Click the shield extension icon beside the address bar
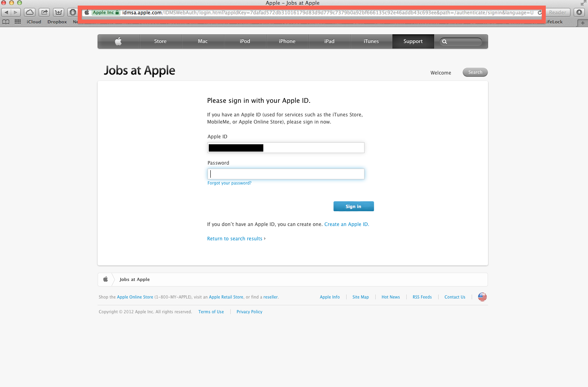Screen dimensions: 588x387 (73, 12)
